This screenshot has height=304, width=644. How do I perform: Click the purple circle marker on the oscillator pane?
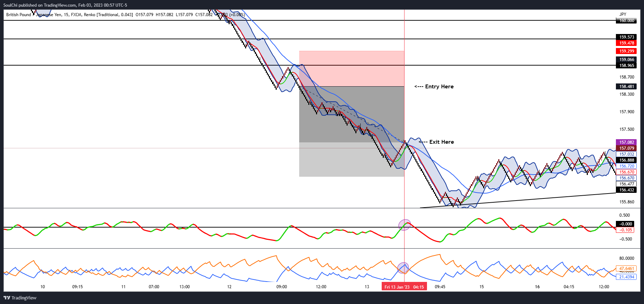pyautogui.click(x=404, y=225)
